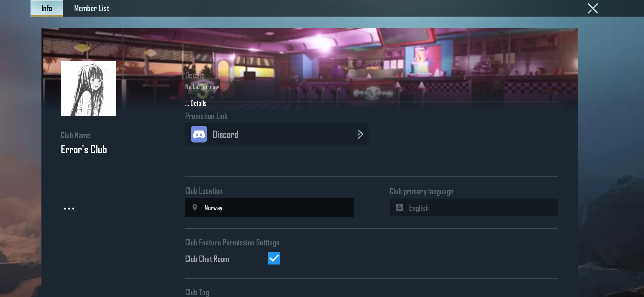Click the club avatar manga portrait
644x297 pixels.
coord(88,88)
